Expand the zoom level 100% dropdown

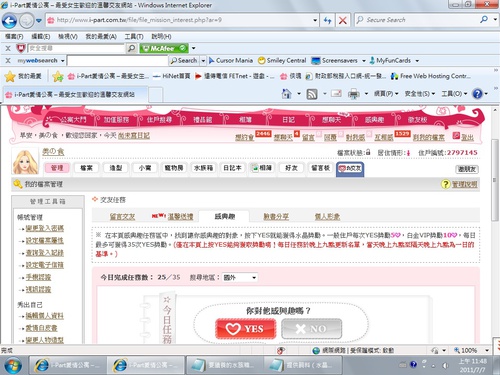[x=487, y=350]
